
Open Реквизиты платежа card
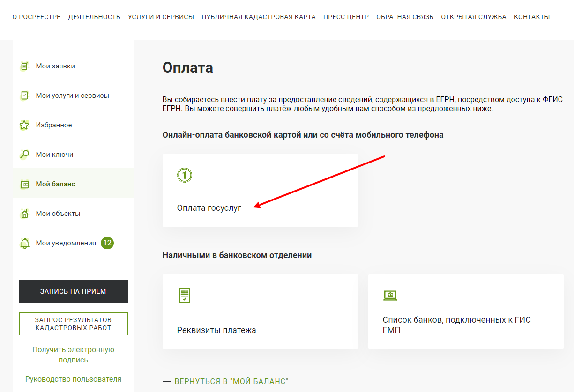pos(260,311)
